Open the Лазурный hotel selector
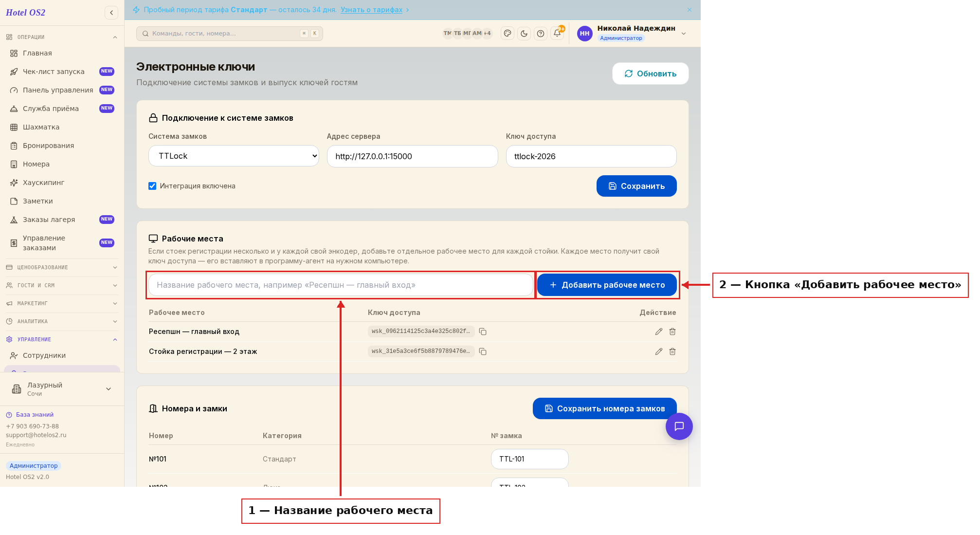 coord(62,389)
